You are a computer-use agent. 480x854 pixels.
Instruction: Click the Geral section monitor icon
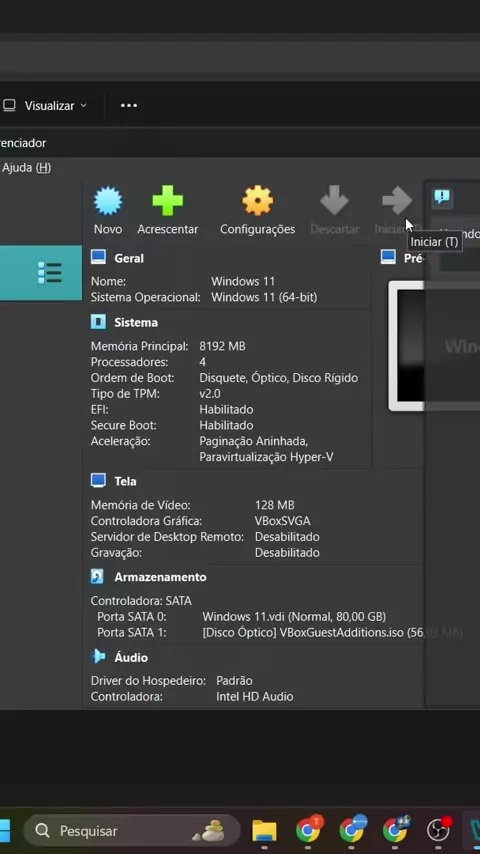click(x=98, y=257)
